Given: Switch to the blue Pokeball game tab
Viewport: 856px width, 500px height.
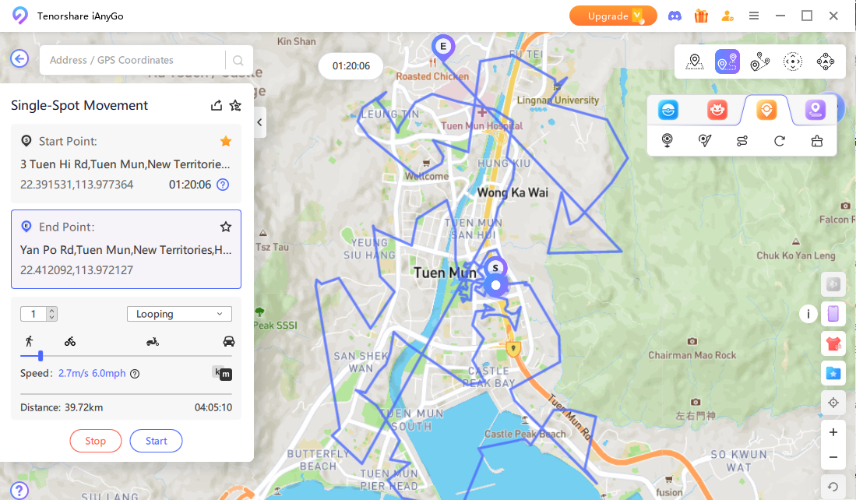Looking at the screenshot, I should (x=668, y=110).
